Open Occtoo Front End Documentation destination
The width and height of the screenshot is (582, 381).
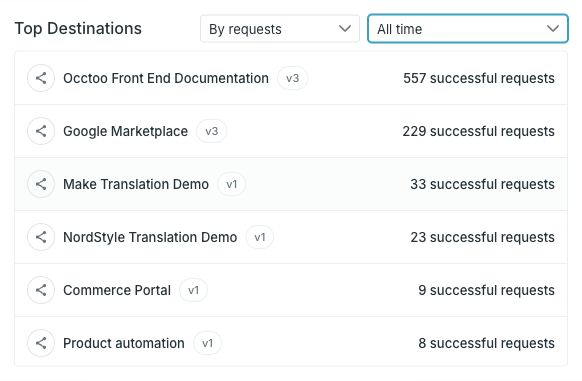tap(166, 78)
